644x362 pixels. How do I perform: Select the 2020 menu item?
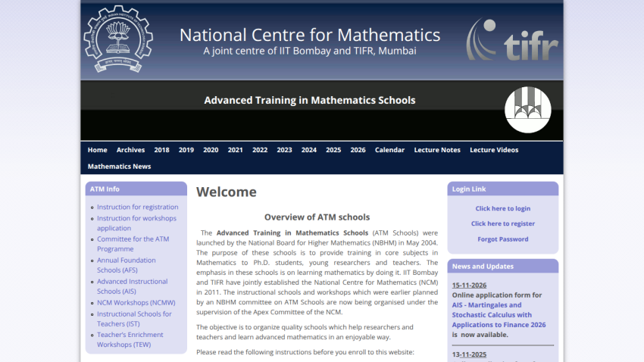coord(211,150)
